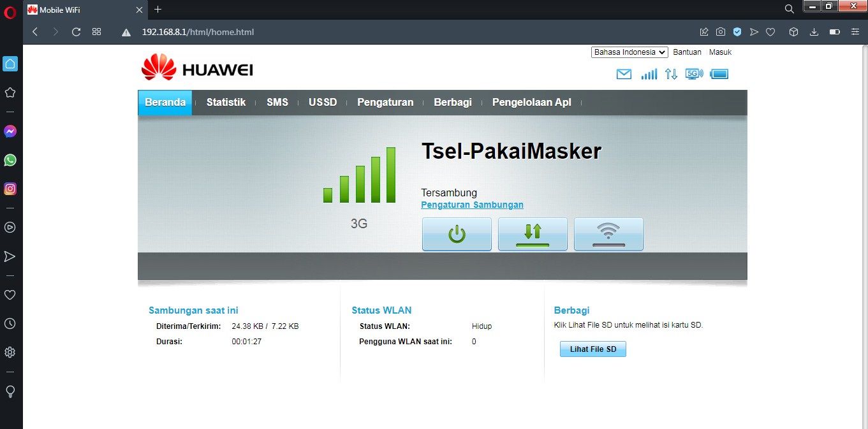The height and width of the screenshot is (429, 868).
Task: Open the WhatsApp sidebar panel
Action: click(10, 160)
